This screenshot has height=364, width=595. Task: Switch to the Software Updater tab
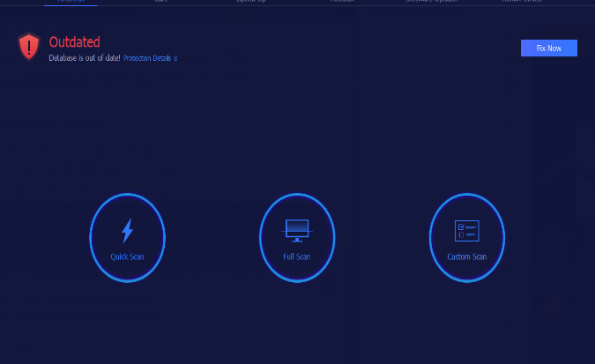pyautogui.click(x=430, y=2)
